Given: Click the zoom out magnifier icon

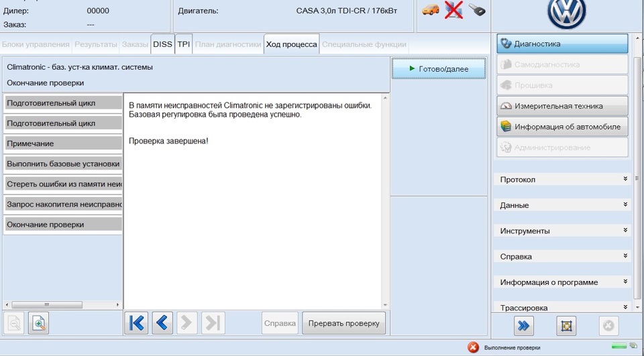Looking at the screenshot, I should (x=14, y=323).
